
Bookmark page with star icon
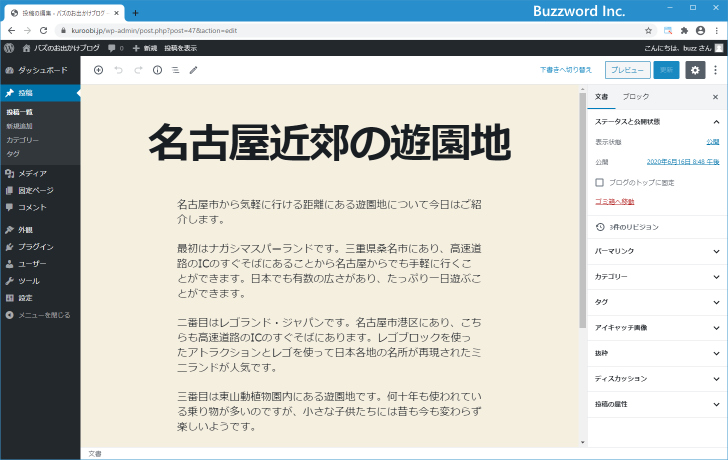[648, 31]
